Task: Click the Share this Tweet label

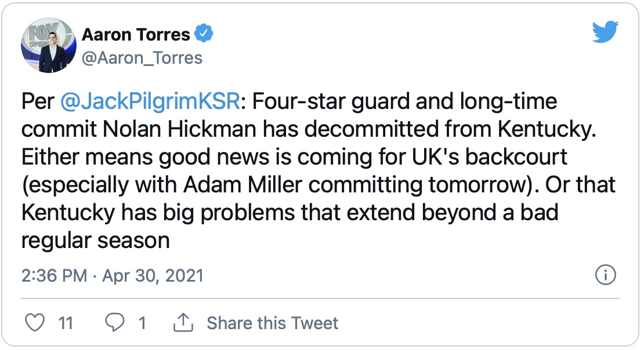Action: (x=273, y=323)
